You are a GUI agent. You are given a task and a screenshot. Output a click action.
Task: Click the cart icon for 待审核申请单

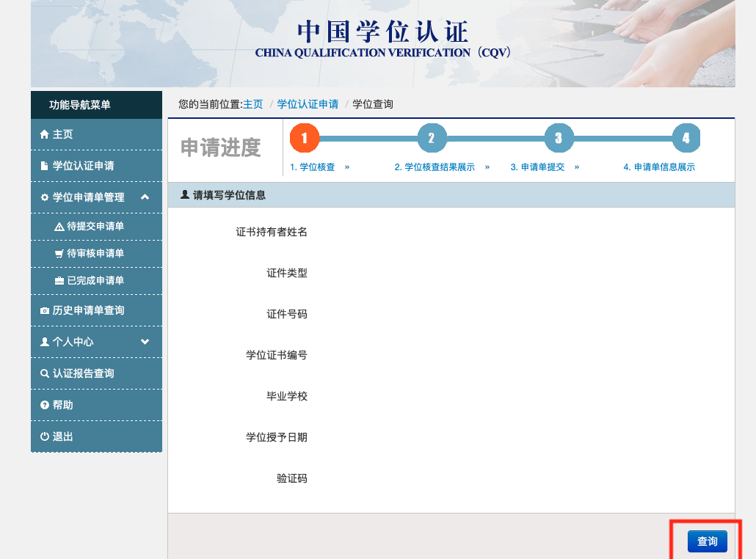coord(59,254)
